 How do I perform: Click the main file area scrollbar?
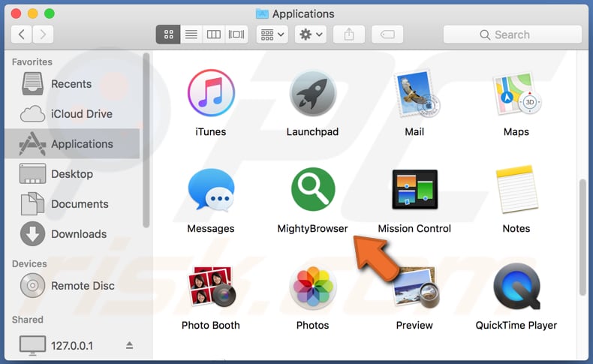click(582, 237)
